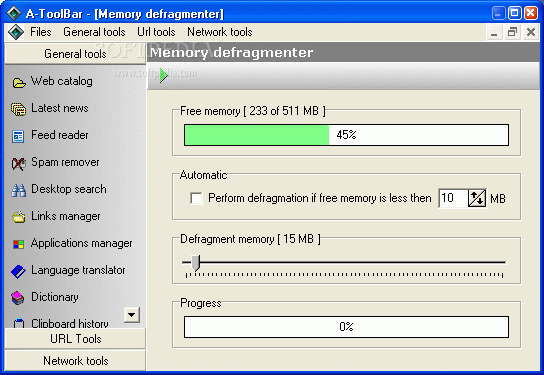The height and width of the screenshot is (375, 544).
Task: Click the Free memory 45% bar
Action: point(346,135)
